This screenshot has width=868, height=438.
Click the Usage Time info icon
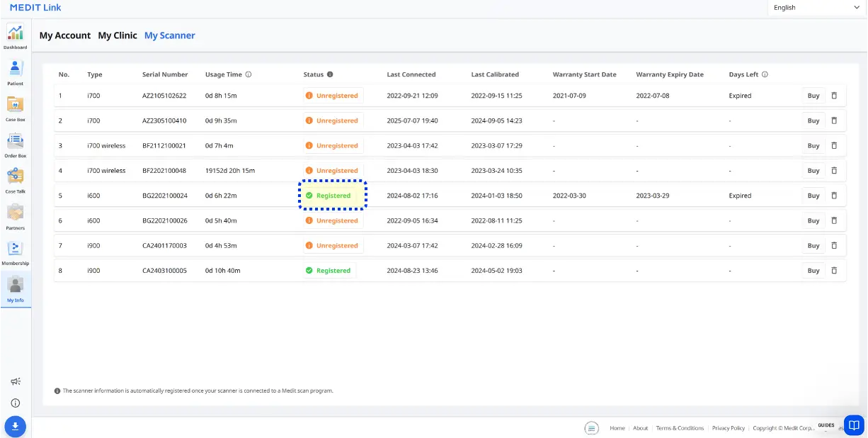tap(249, 74)
